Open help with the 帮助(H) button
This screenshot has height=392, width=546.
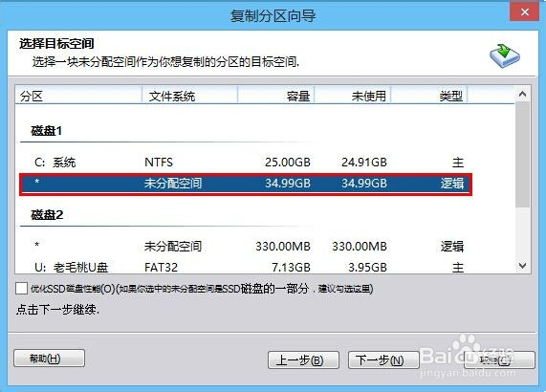click(49, 359)
